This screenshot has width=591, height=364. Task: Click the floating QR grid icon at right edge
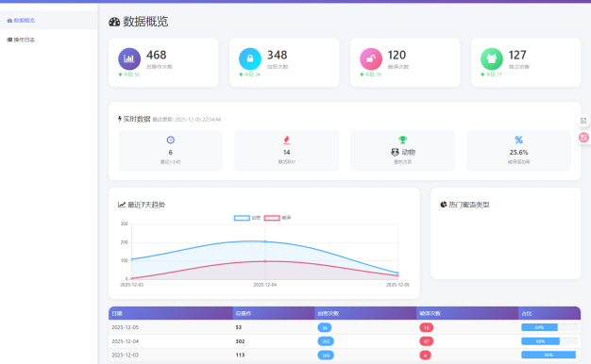tap(583, 121)
